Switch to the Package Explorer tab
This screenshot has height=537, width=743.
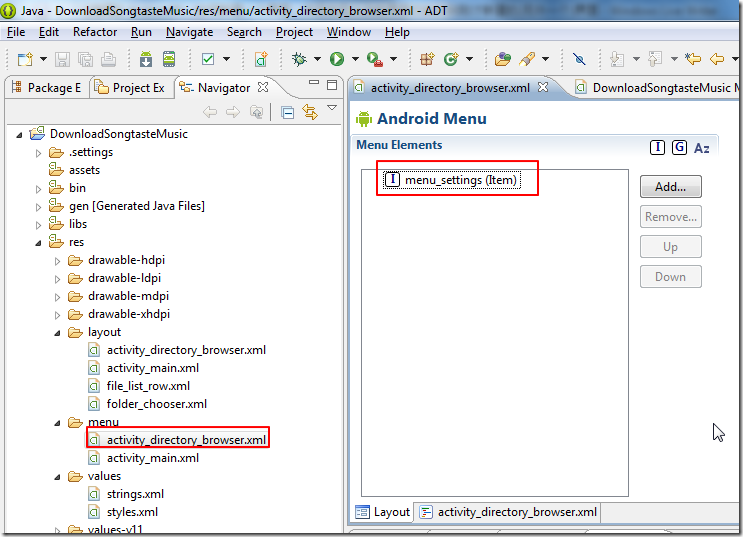click(x=47, y=88)
